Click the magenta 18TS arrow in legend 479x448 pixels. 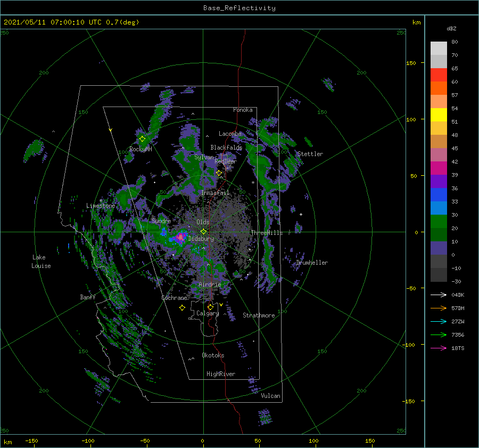coord(439,348)
